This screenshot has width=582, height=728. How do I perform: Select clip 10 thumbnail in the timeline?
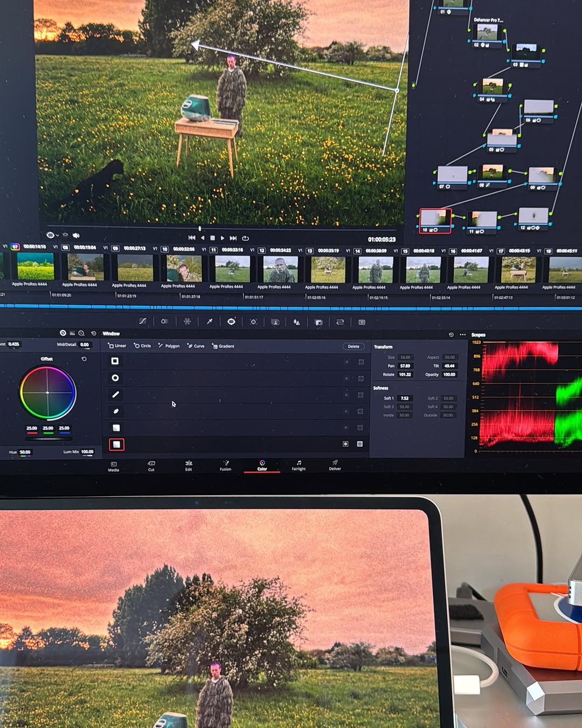click(184, 268)
